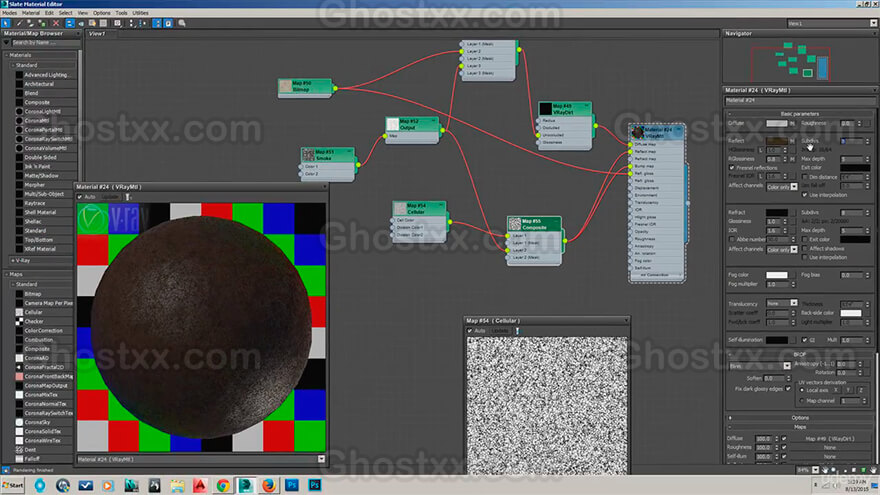Image resolution: width=880 pixels, height=495 pixels.
Task: Click the Move Children toolbar icon
Action: (x=70, y=23)
